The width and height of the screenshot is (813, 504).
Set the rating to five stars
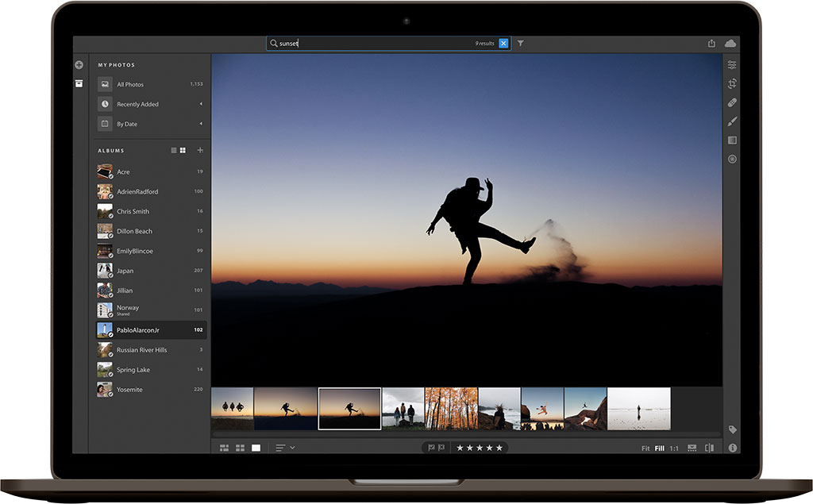coord(499,448)
